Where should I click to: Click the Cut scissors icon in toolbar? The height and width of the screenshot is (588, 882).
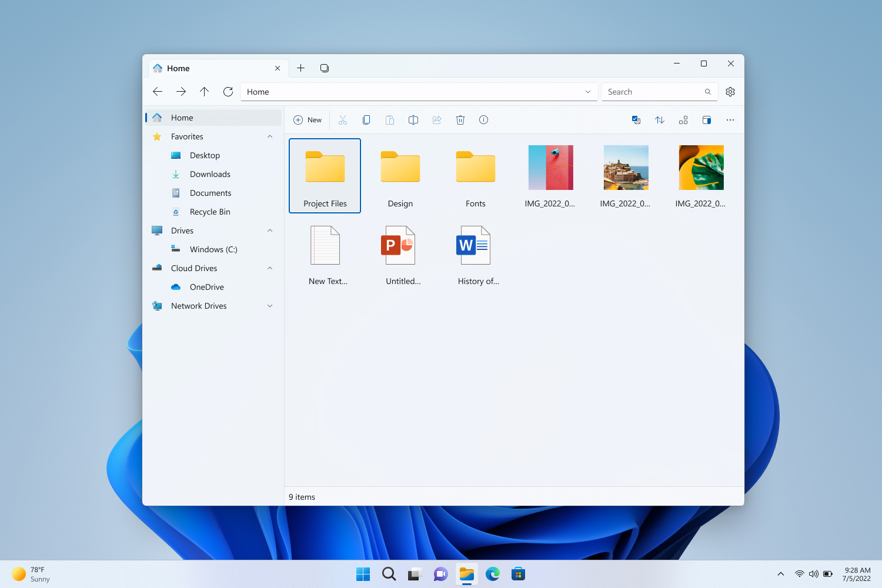click(x=343, y=120)
